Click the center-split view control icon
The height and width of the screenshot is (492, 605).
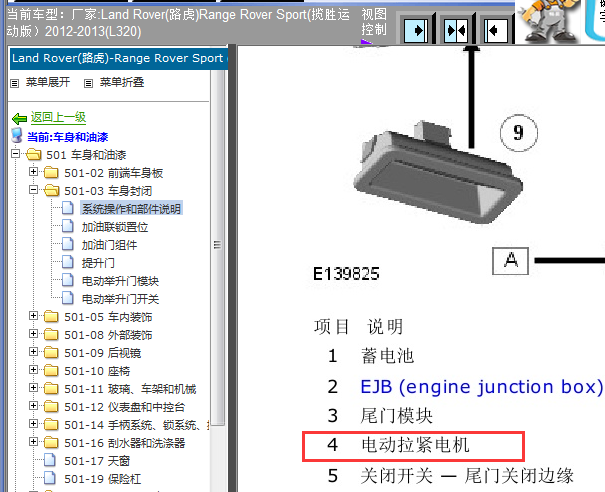point(456,30)
